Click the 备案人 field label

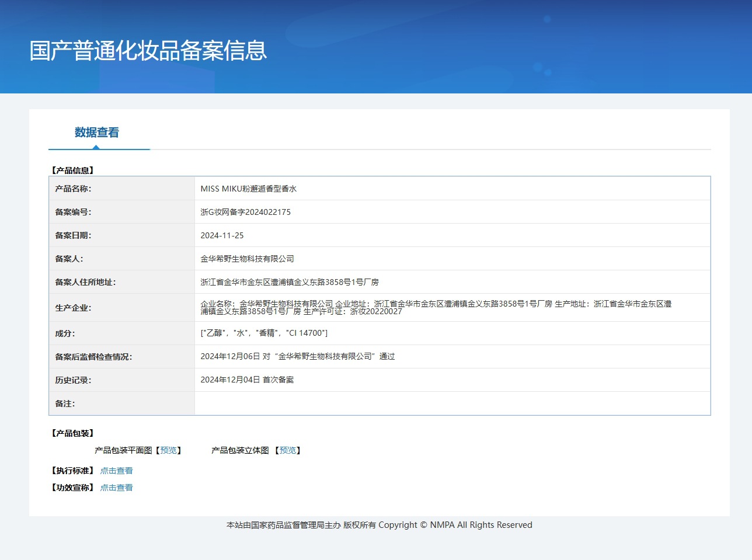69,259
